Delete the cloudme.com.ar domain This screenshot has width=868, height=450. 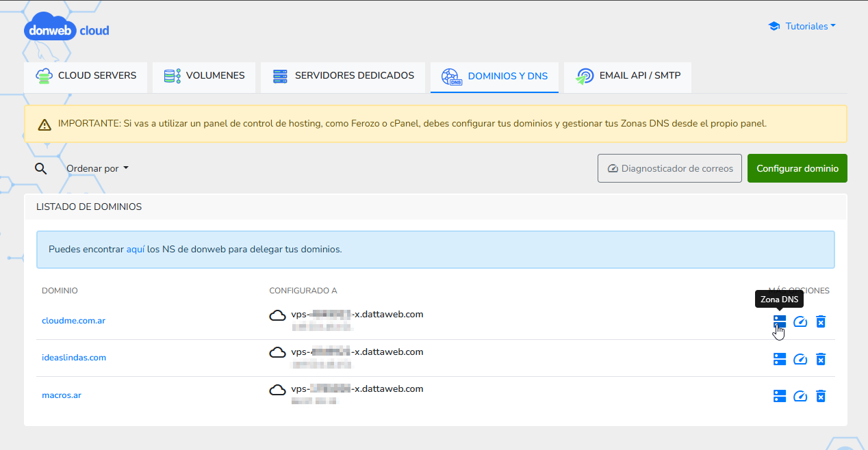[821, 321]
